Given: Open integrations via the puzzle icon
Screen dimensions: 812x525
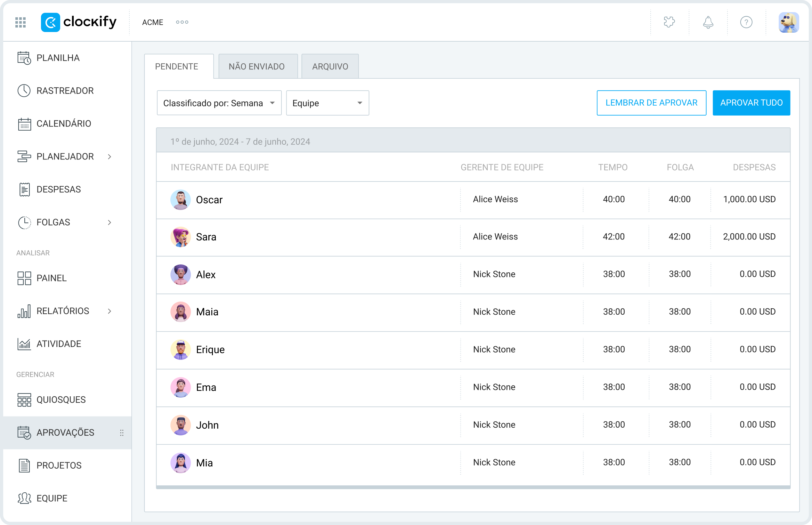Looking at the screenshot, I should pyautogui.click(x=669, y=22).
